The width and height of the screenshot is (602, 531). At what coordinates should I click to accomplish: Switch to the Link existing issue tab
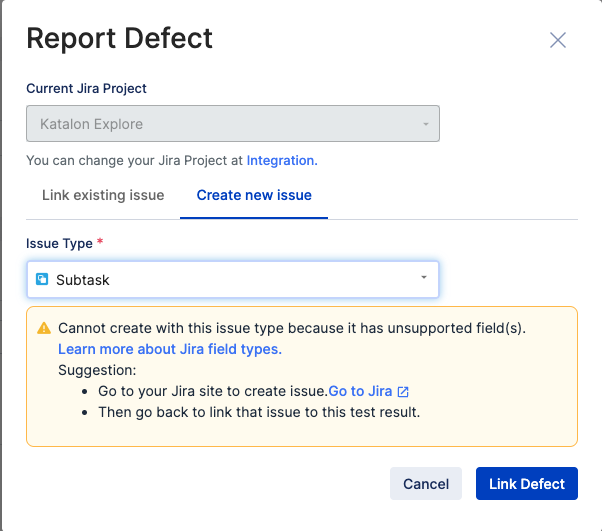103,195
